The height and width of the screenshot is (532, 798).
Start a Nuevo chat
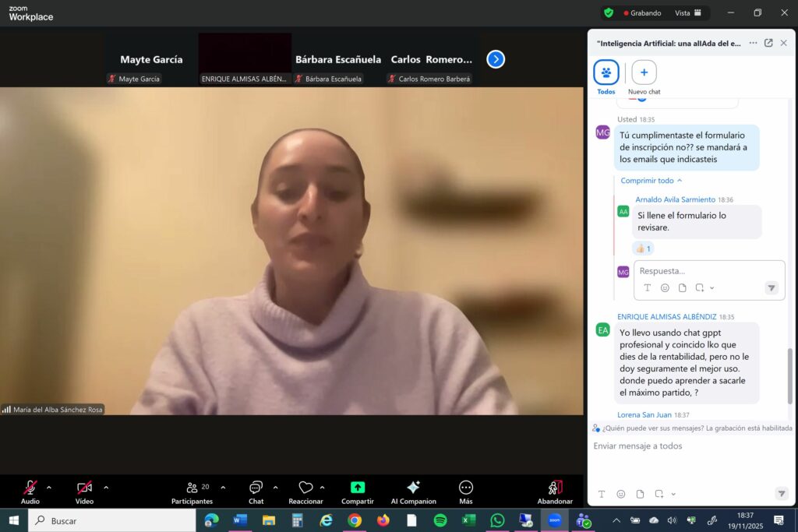(644, 73)
